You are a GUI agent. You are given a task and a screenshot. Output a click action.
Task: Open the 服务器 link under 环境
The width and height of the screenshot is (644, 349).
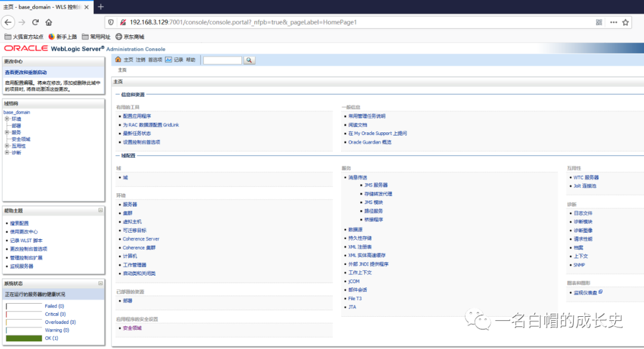(x=130, y=204)
